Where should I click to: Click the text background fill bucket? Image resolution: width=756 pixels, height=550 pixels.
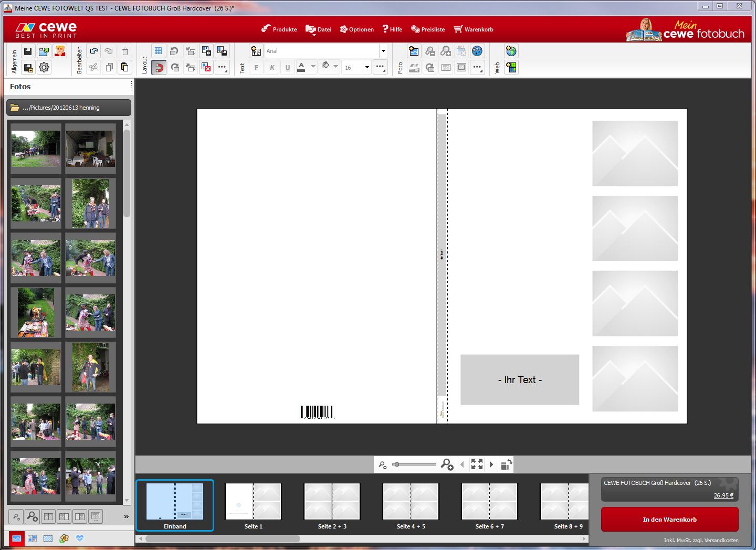[x=325, y=66]
